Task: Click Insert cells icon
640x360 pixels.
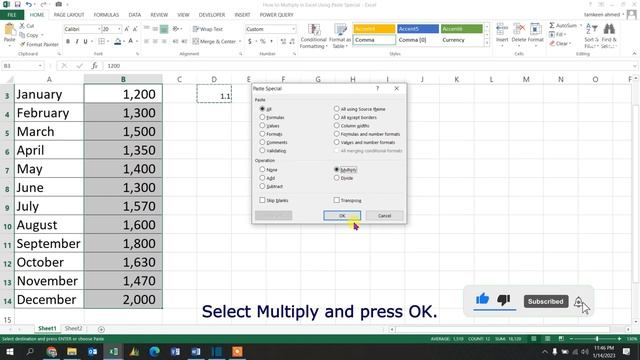Action: coord(502,29)
